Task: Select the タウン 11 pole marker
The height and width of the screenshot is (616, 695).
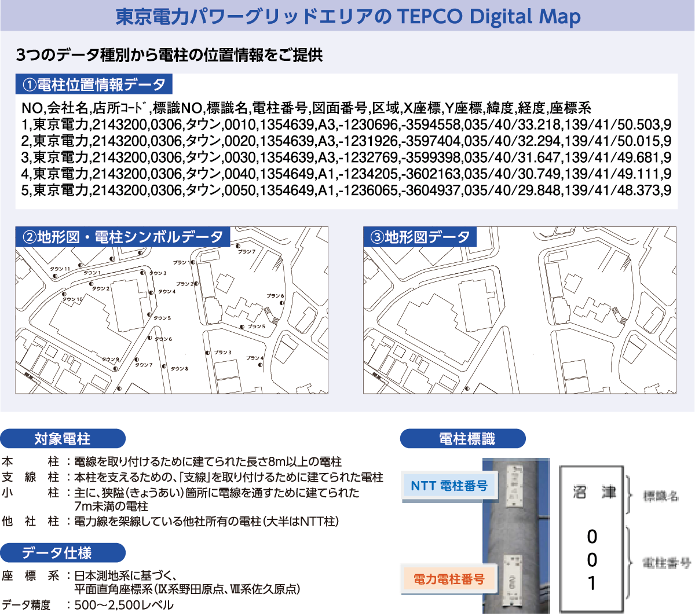Action: [55, 277]
